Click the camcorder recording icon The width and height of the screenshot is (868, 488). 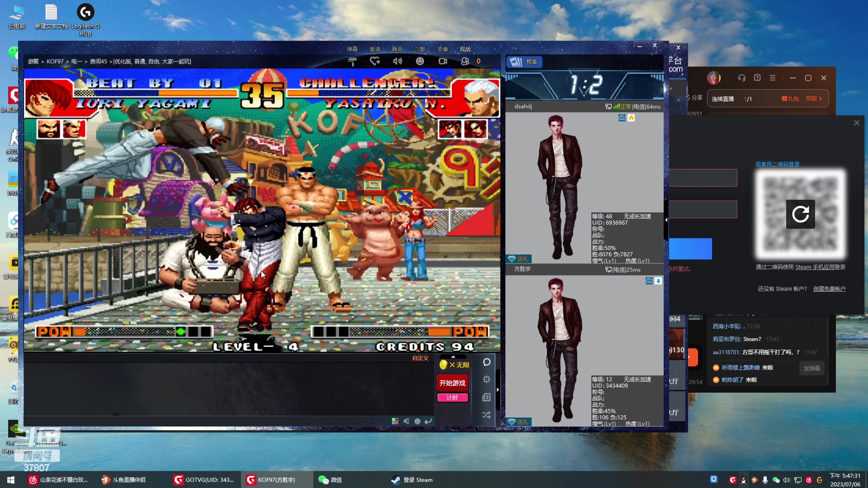[443, 61]
